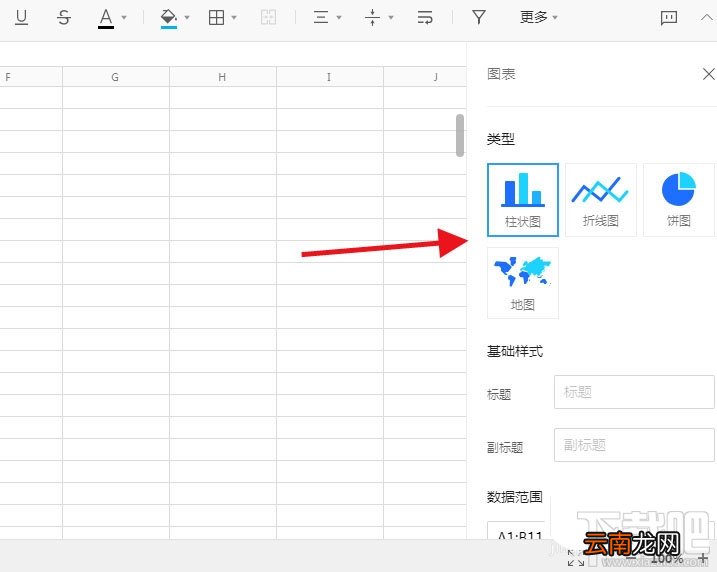The image size is (717, 572).
Task: Select column H header
Action: click(223, 77)
